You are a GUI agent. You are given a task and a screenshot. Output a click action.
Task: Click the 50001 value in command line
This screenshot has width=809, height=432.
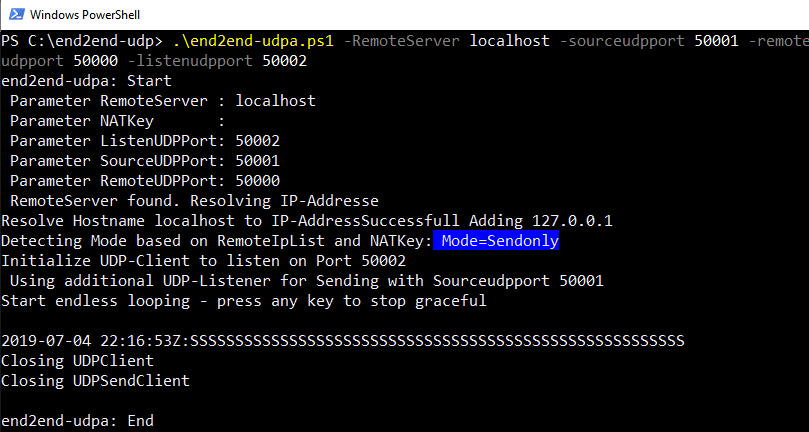[717, 41]
